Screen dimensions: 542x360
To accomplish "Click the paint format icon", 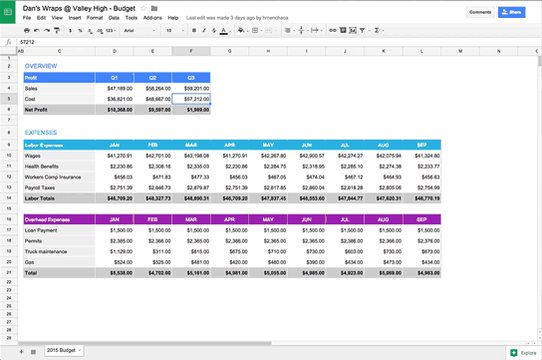I will click(x=57, y=30).
